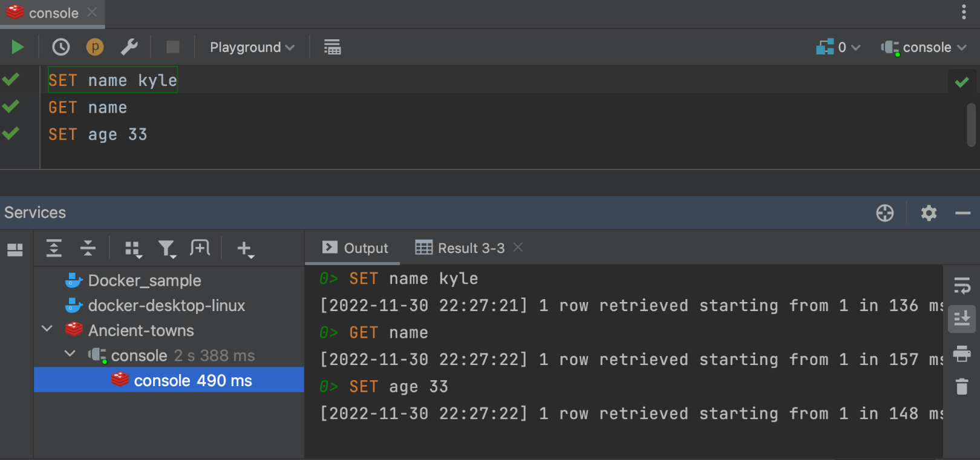Viewport: 980px width, 460px height.
Task: Clear output with the trash icon
Action: coord(962,386)
